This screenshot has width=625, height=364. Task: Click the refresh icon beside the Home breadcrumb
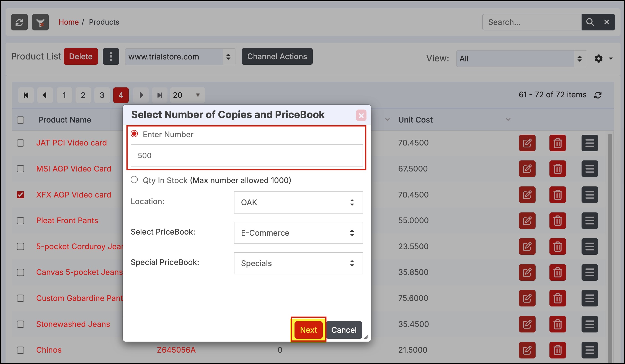click(19, 22)
